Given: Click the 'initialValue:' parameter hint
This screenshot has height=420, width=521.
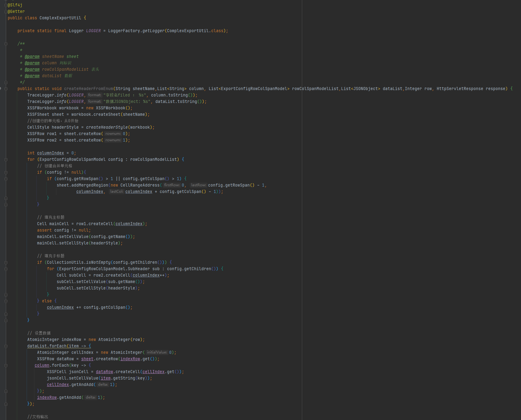Looking at the screenshot, I should (x=157, y=353).
